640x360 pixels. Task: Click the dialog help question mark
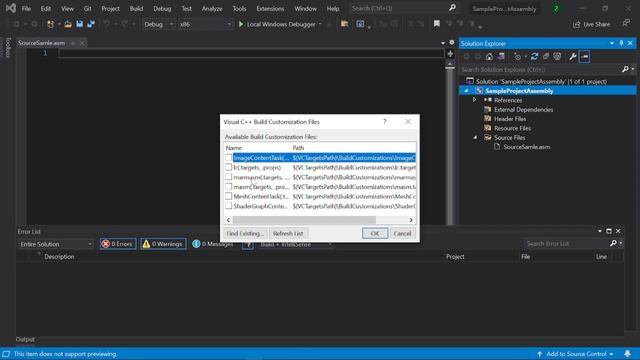click(x=384, y=122)
